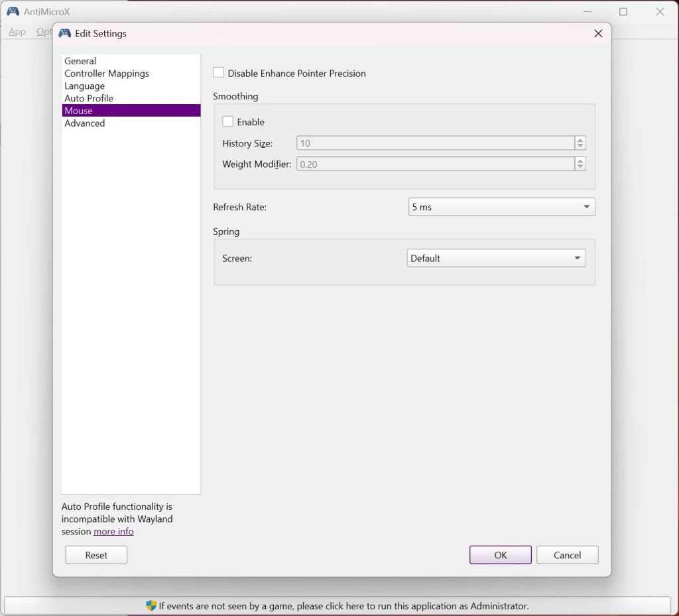The image size is (679, 616).
Task: Close the Edit Settings dialog with X
Action: (x=598, y=33)
